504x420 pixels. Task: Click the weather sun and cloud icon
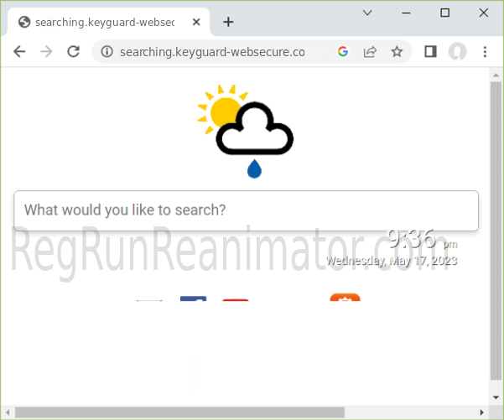pos(246,130)
